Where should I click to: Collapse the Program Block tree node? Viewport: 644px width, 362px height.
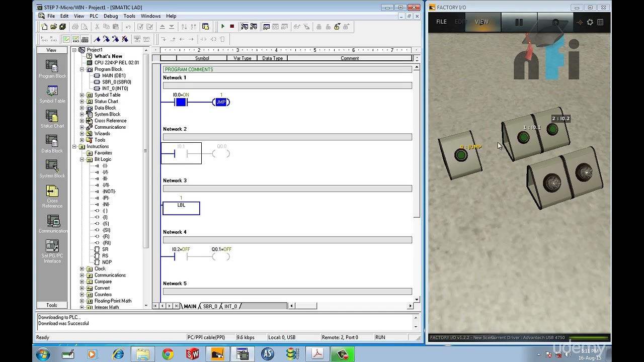[82, 69]
